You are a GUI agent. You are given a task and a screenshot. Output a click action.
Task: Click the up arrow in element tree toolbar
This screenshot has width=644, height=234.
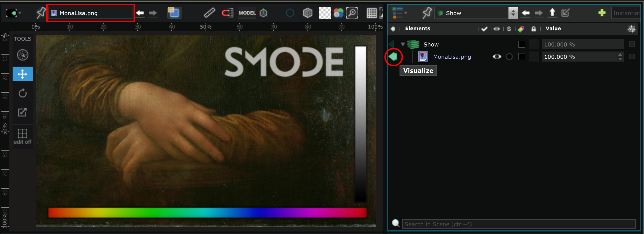552,13
